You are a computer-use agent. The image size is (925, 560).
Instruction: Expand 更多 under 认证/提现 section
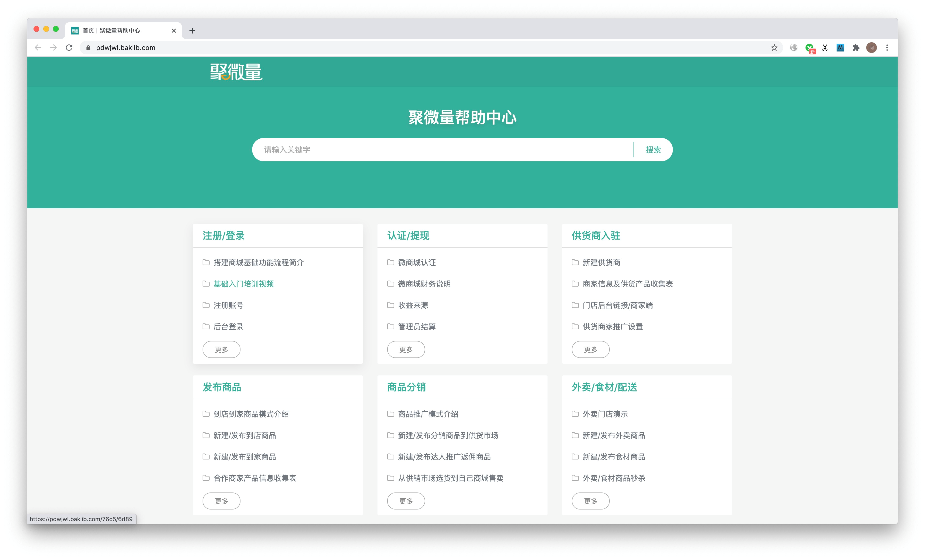pos(406,349)
